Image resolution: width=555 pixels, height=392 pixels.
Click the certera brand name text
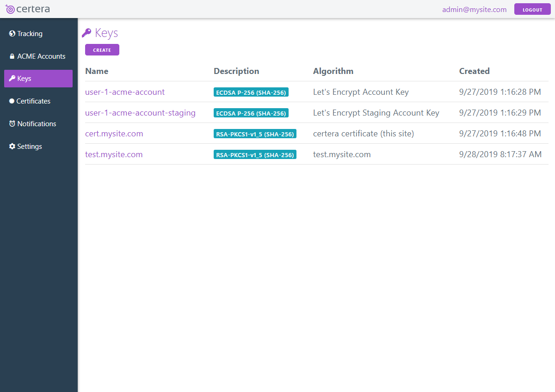pyautogui.click(x=33, y=9)
